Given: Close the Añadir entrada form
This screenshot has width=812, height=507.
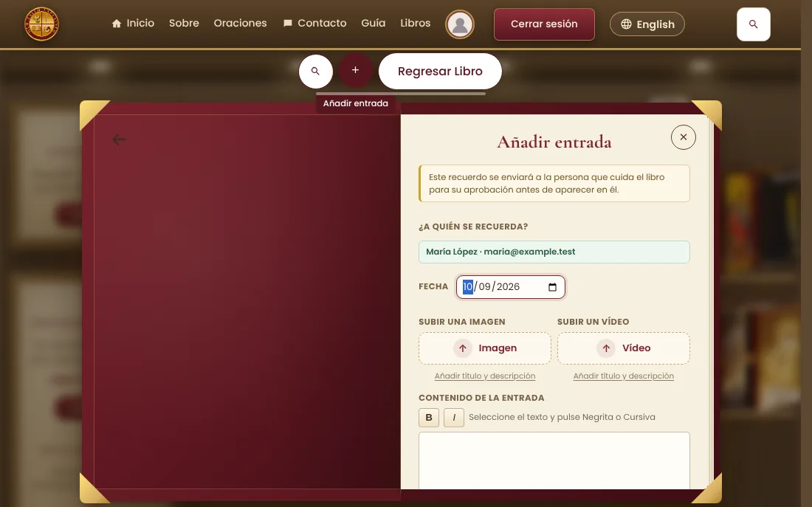Looking at the screenshot, I should tap(683, 137).
